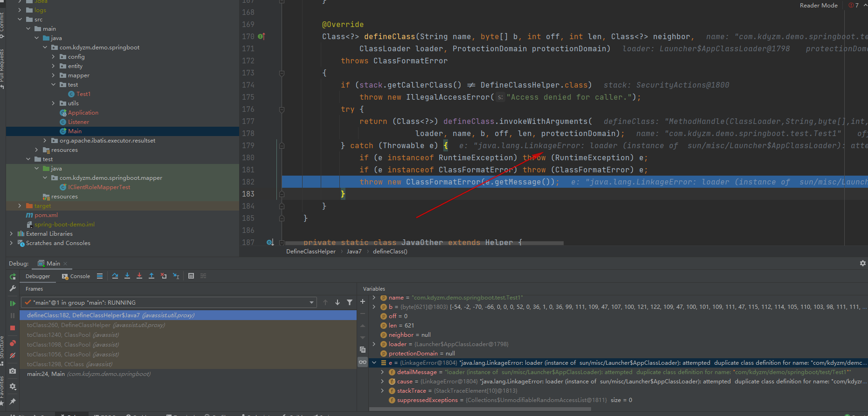Open the thread selector dropdown
This screenshot has height=416, width=868.
[x=169, y=302]
